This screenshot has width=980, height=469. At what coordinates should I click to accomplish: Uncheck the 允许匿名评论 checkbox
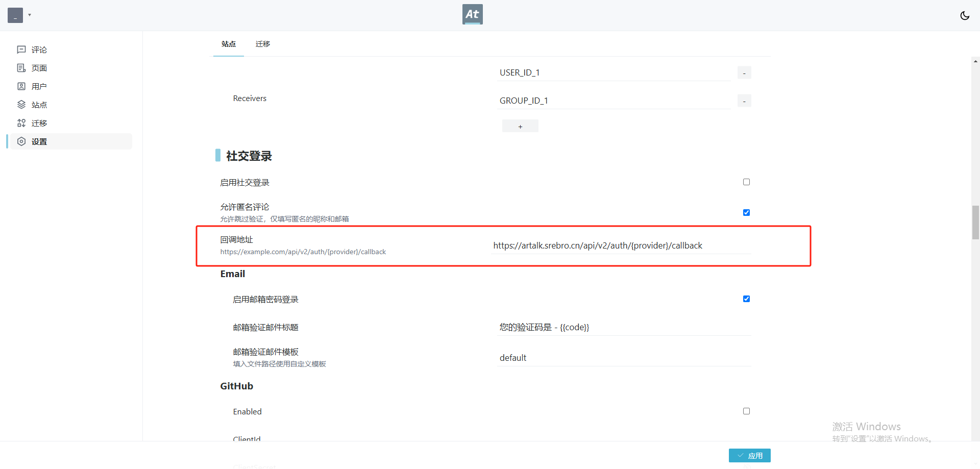(x=746, y=213)
